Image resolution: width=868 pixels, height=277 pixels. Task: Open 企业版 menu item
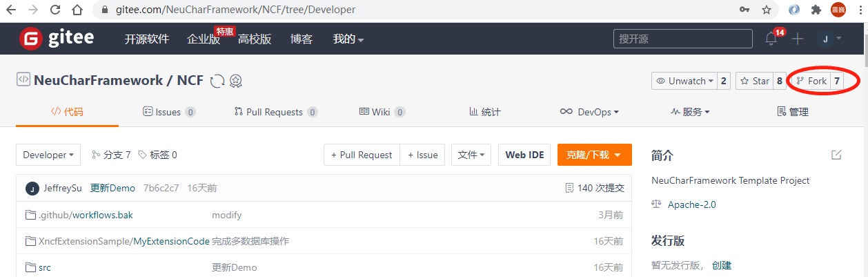pos(204,39)
